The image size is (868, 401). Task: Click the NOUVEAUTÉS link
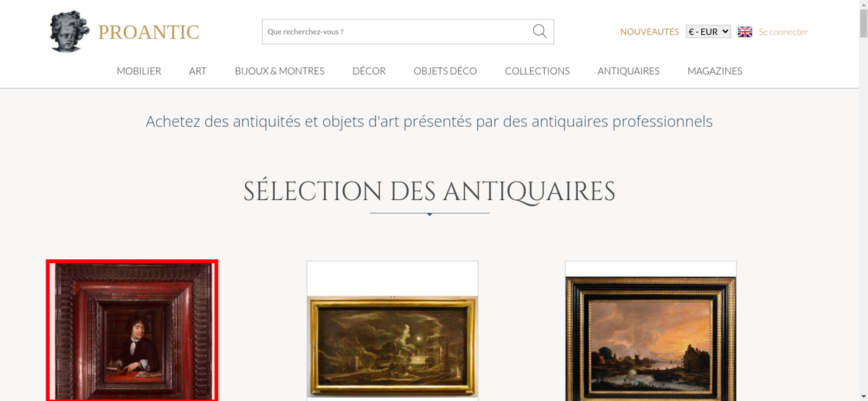click(649, 32)
